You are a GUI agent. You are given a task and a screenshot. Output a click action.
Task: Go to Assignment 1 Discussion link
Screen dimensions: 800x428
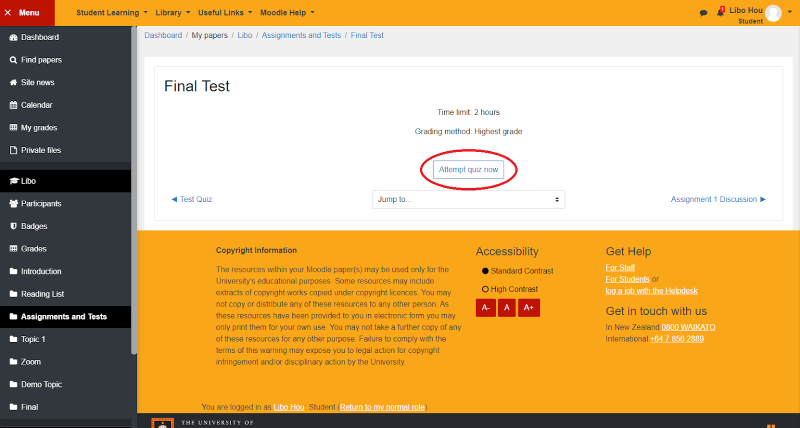point(718,199)
